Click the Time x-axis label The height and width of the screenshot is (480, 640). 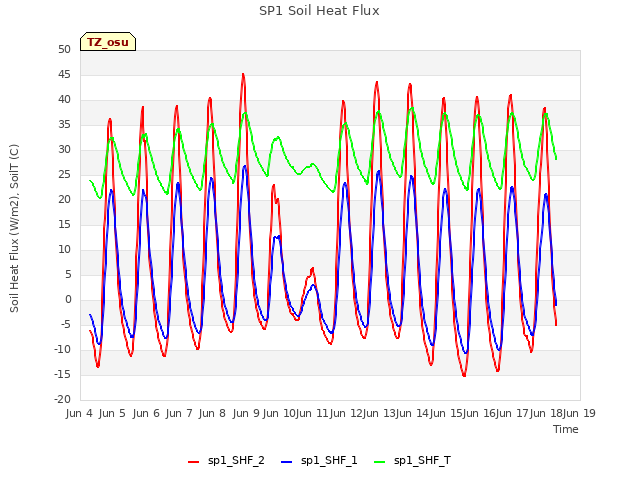pos(566,429)
